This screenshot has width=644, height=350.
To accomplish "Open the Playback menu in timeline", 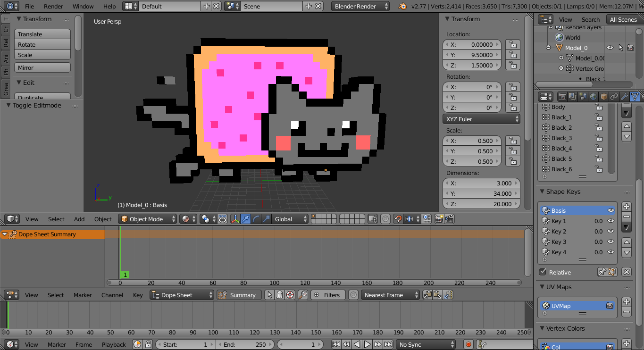I will coord(114,344).
